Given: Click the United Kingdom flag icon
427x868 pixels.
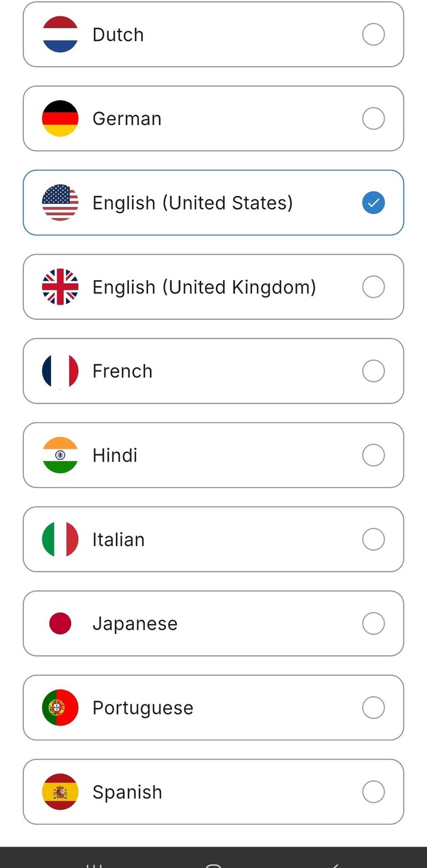Looking at the screenshot, I should coord(60,287).
